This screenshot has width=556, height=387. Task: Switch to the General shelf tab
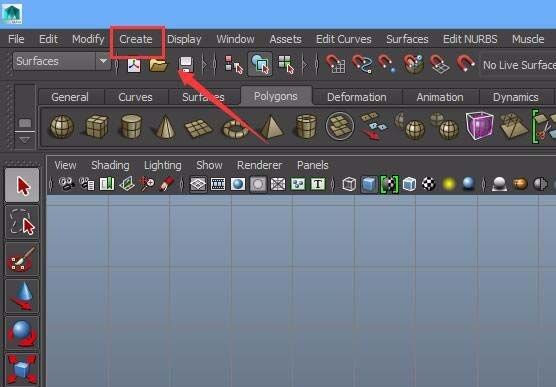[x=70, y=97]
